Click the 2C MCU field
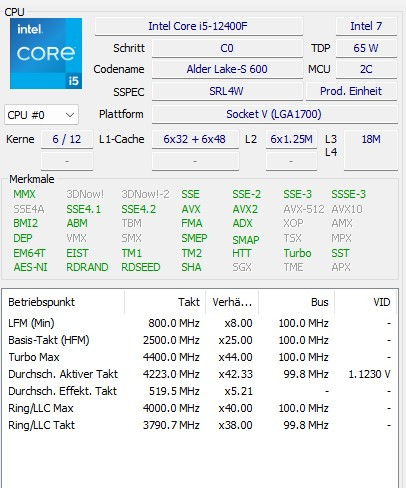 pyautogui.click(x=366, y=69)
